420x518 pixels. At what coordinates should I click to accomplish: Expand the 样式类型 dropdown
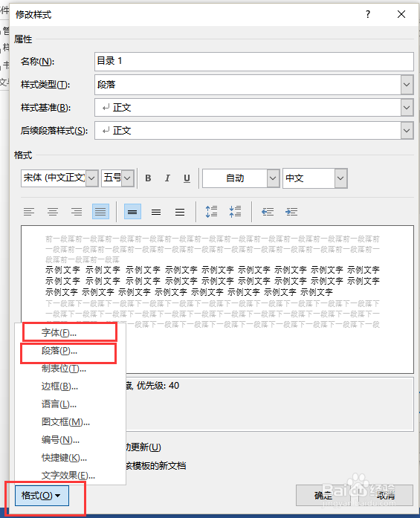(407, 85)
